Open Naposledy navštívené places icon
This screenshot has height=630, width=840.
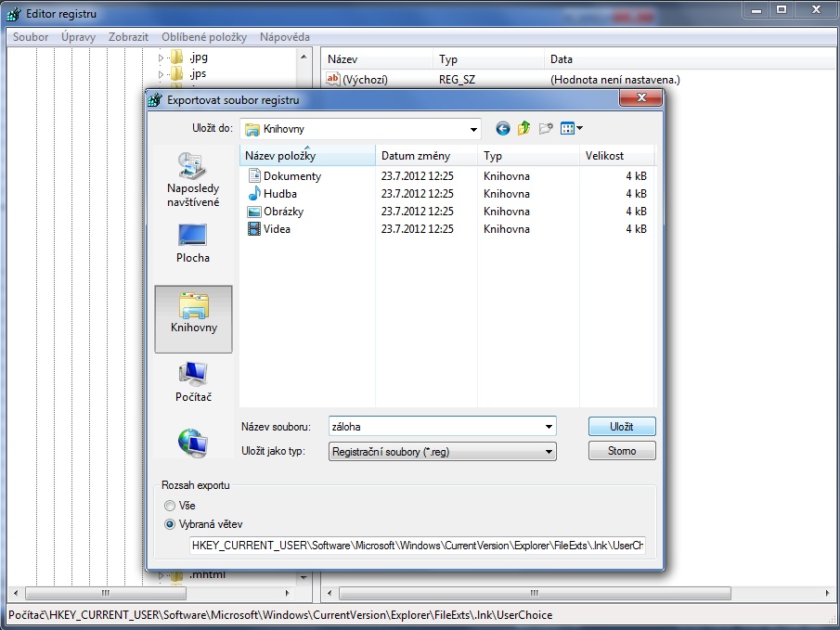pyautogui.click(x=193, y=180)
